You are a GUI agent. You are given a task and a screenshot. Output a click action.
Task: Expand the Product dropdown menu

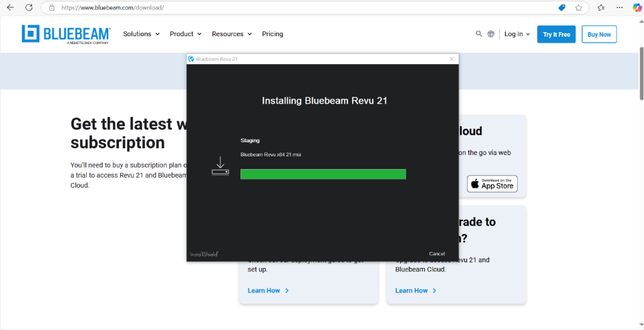click(x=185, y=34)
